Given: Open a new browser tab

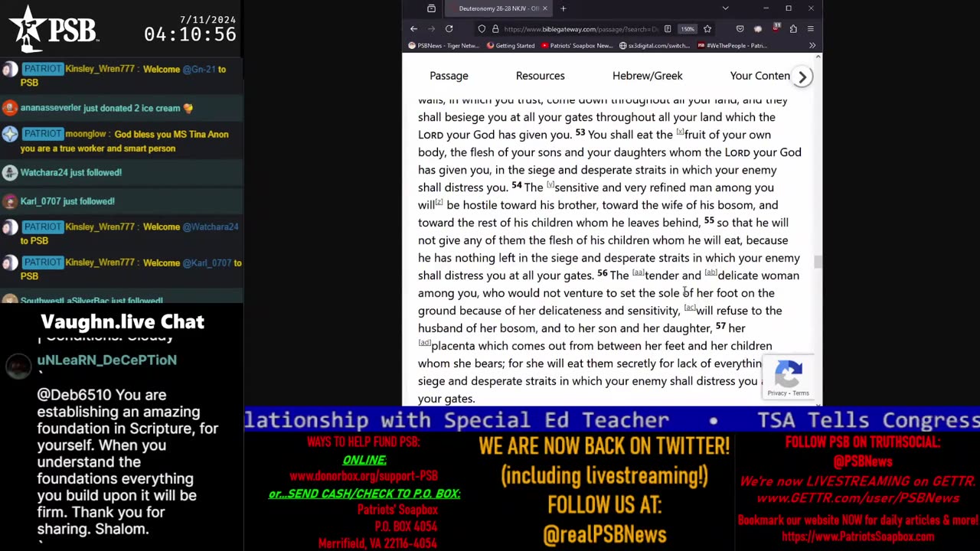Looking at the screenshot, I should click(x=563, y=8).
